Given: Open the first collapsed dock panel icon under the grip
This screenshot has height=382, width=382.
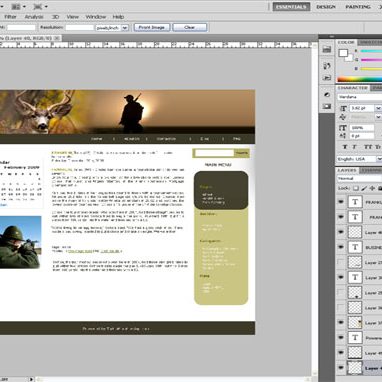Looking at the screenshot, I should pos(327,49).
